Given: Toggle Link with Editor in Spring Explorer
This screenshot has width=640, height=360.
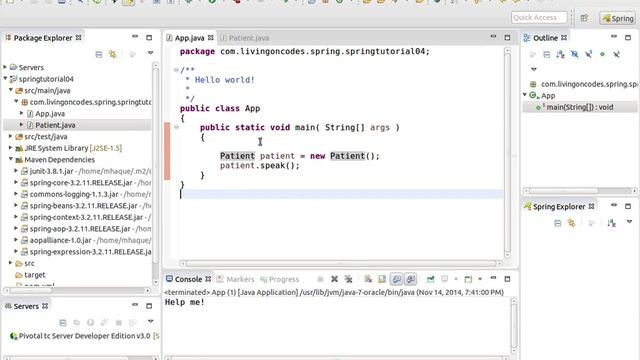Looking at the screenshot, I should click(571, 223).
